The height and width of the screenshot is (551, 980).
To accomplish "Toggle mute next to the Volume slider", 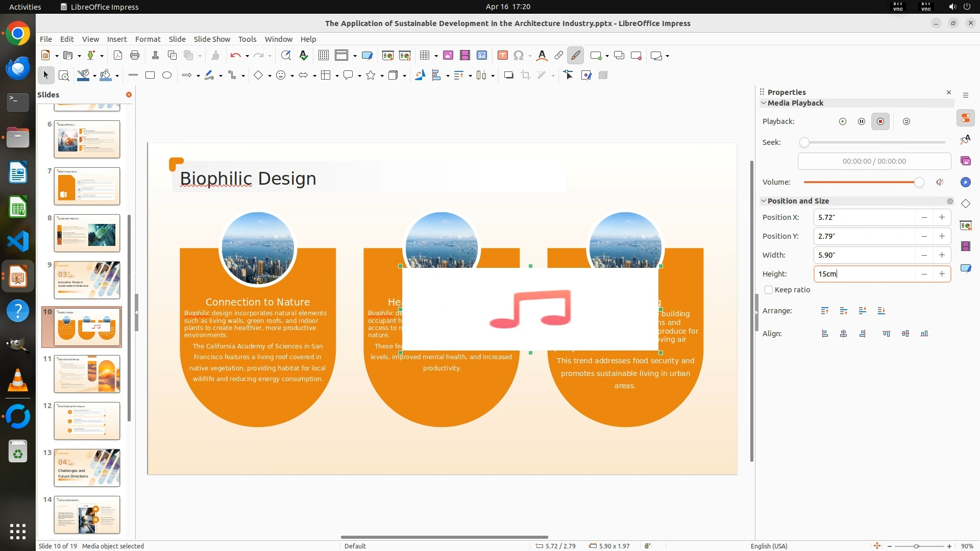I will click(940, 182).
